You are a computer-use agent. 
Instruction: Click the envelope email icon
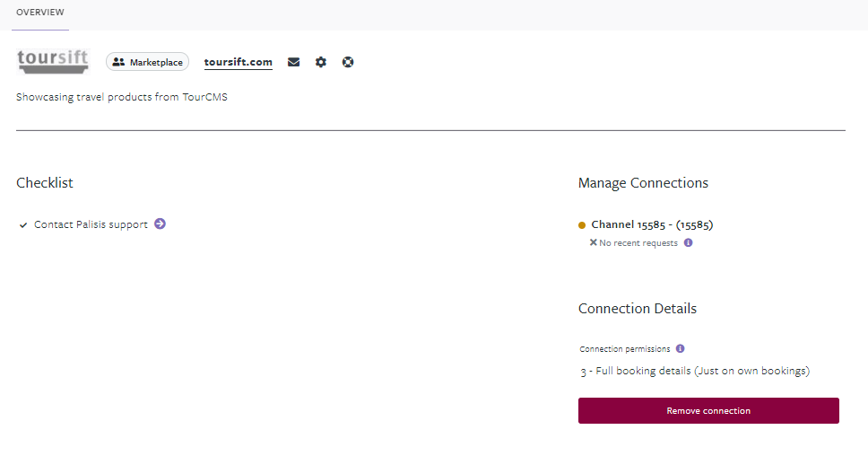pos(293,62)
